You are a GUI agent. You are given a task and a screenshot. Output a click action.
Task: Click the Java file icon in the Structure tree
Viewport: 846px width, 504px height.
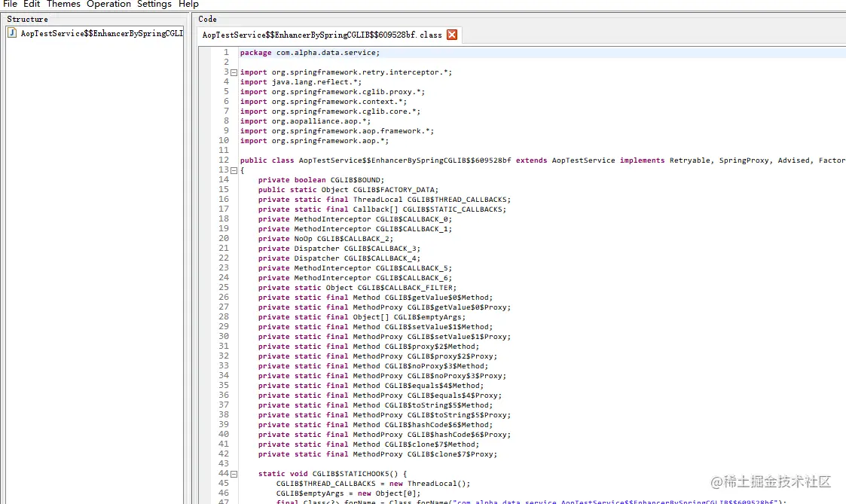12,33
